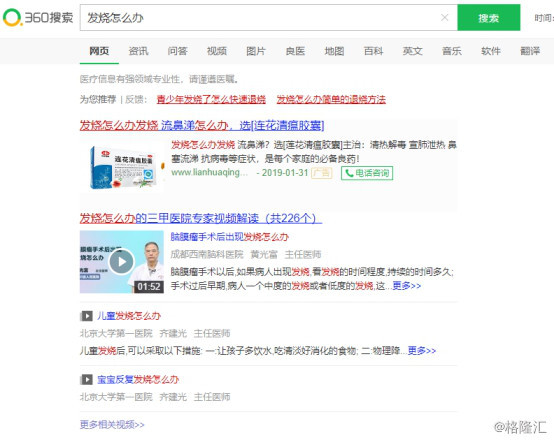
Task: Expand 更多>> on the 儿童发烧 result
Action: [x=422, y=351]
